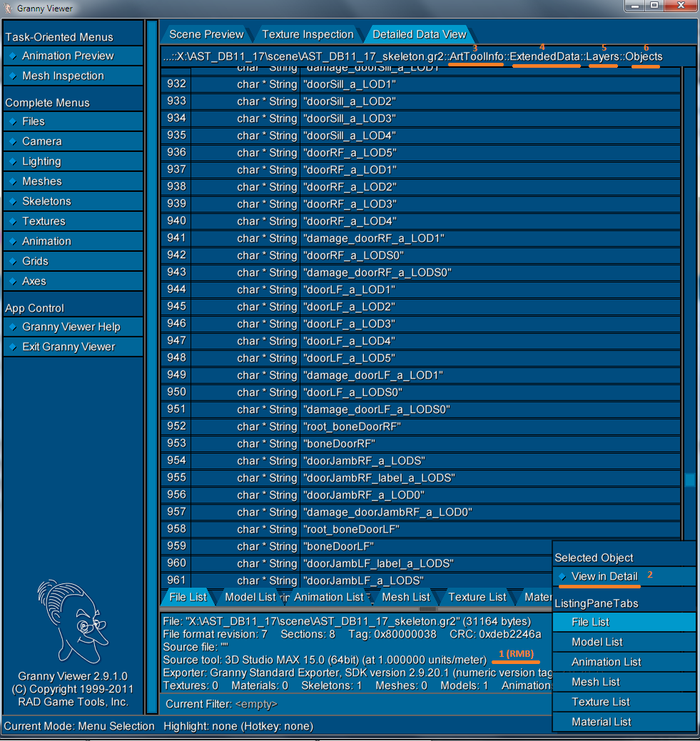Select Animation List in the ListingPaneTabs popup
This screenshot has width=700, height=741.
pyautogui.click(x=606, y=662)
